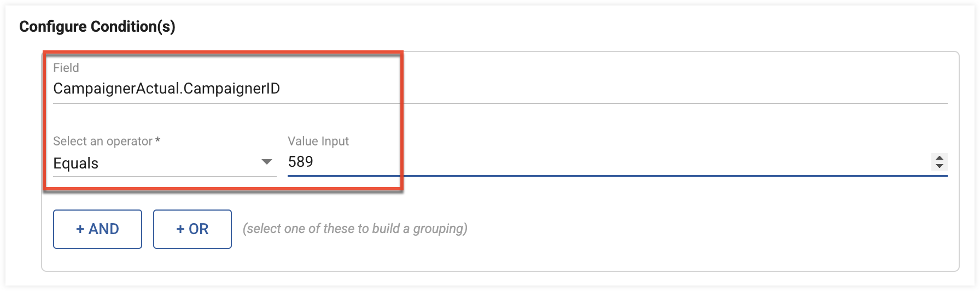
Task: Click the required asterisk beside the operator label
Action: pos(157,140)
